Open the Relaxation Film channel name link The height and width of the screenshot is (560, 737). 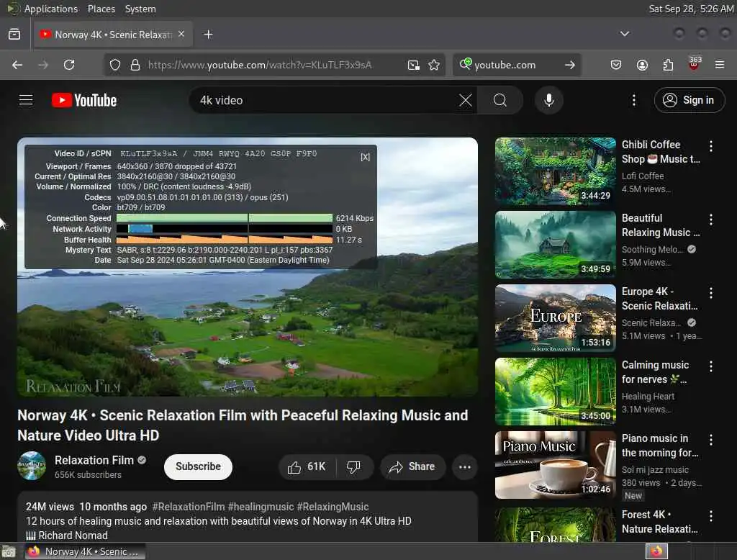click(94, 461)
